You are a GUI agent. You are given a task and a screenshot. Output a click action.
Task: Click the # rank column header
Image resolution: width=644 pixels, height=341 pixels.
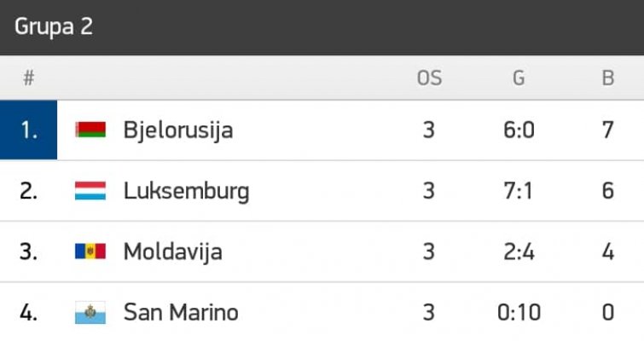click(x=28, y=78)
